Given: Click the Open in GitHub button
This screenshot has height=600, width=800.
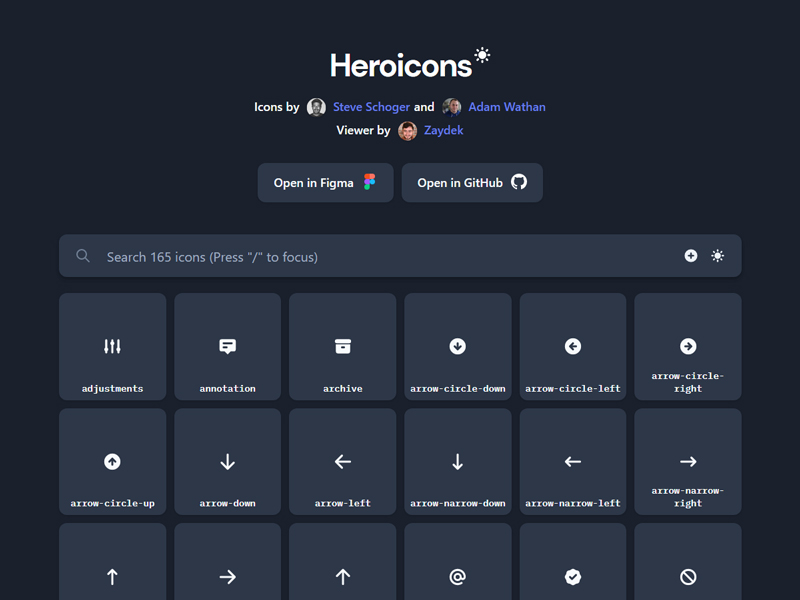Looking at the screenshot, I should click(x=472, y=182).
